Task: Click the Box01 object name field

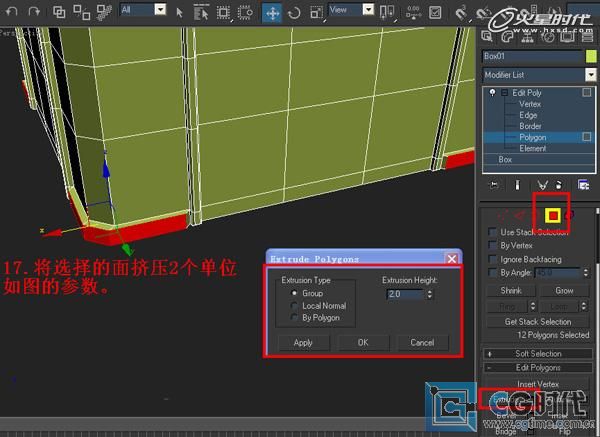Action: coord(532,56)
